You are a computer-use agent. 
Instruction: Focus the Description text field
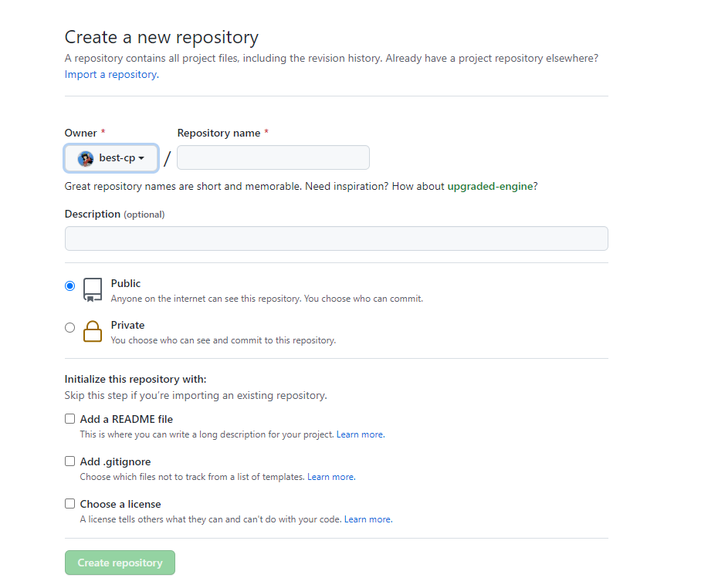click(x=337, y=238)
